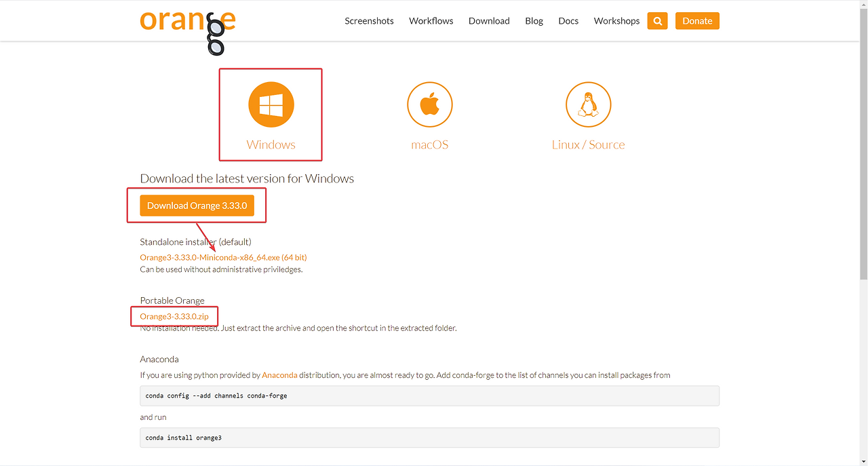This screenshot has height=466, width=868.
Task: Click 'Download the latest version for Windows' heading
Action: pyautogui.click(x=247, y=178)
